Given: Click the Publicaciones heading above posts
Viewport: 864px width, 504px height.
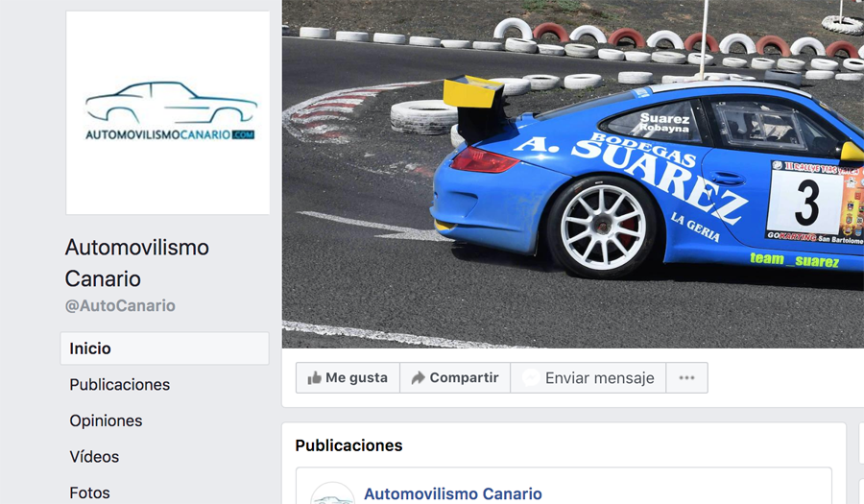Looking at the screenshot, I should tap(348, 445).
